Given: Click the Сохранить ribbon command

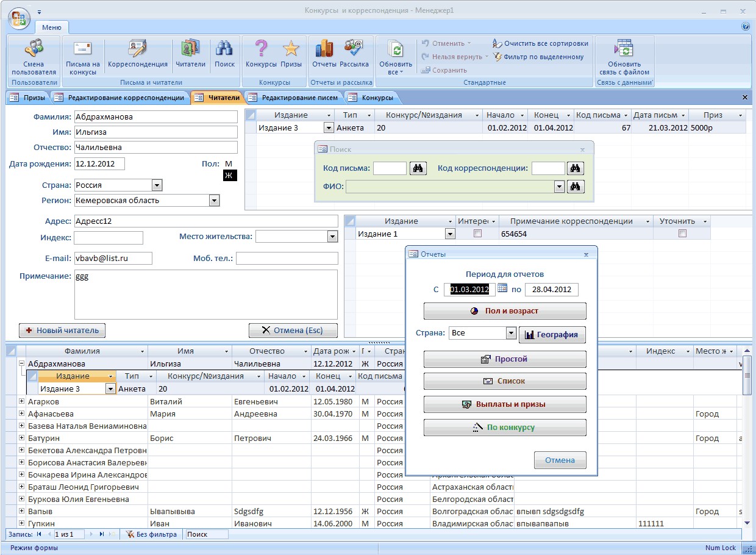Looking at the screenshot, I should [x=444, y=70].
